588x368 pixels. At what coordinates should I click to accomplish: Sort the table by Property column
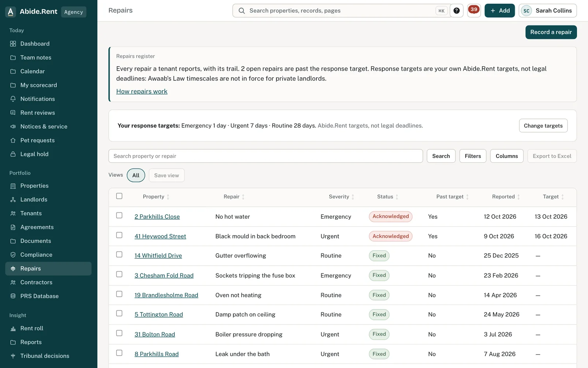click(156, 197)
